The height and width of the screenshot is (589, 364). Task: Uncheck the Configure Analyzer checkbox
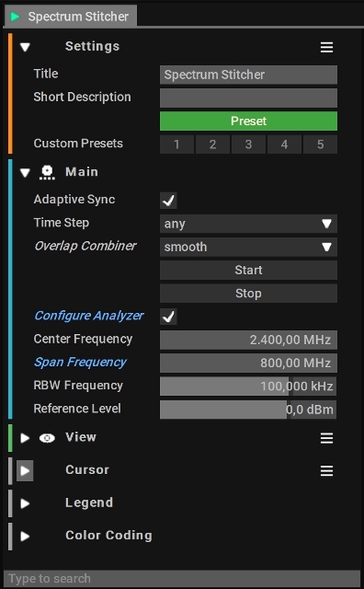[168, 317]
